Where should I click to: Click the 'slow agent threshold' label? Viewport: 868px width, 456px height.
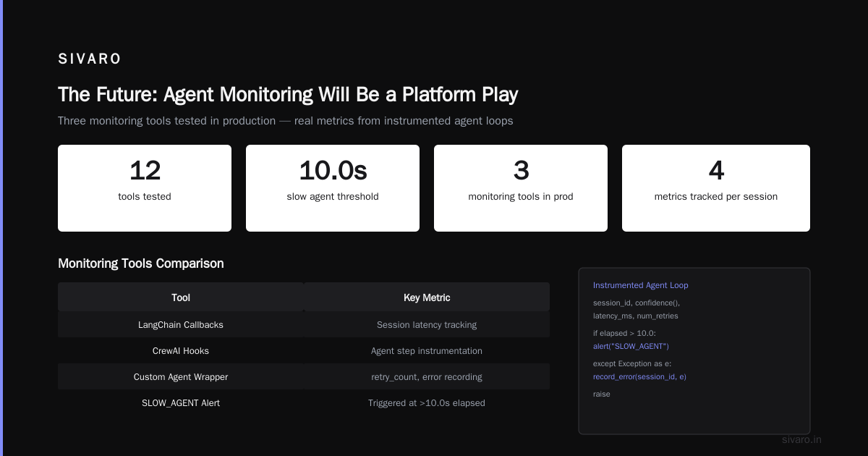333,197
